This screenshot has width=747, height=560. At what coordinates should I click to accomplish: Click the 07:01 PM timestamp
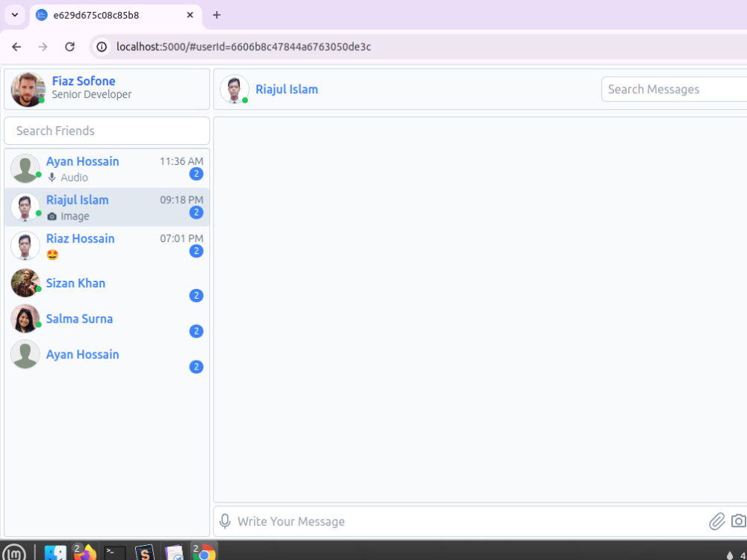(x=182, y=239)
